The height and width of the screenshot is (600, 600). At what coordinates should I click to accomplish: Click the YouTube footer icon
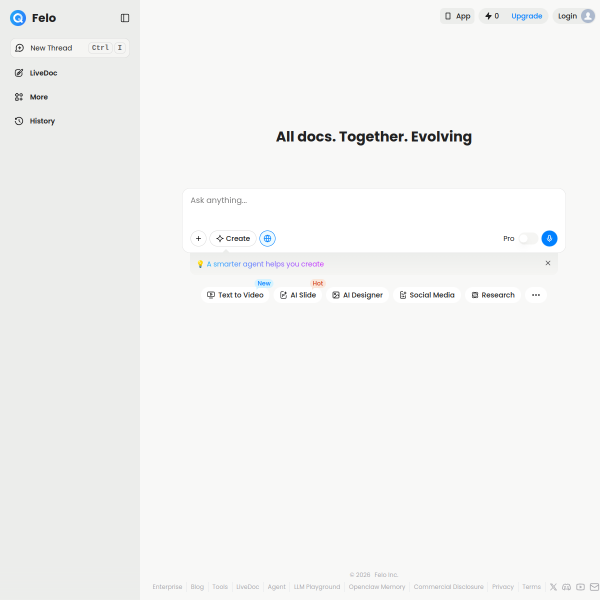click(x=580, y=587)
